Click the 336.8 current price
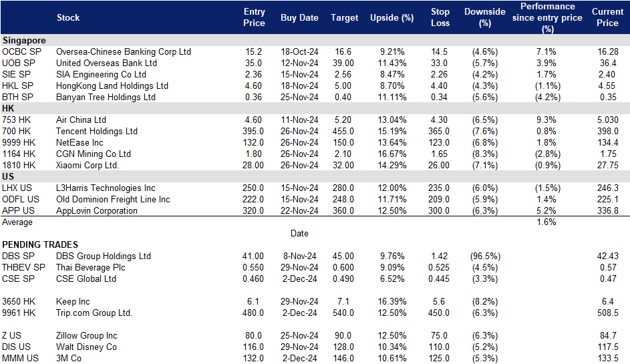 click(x=607, y=211)
